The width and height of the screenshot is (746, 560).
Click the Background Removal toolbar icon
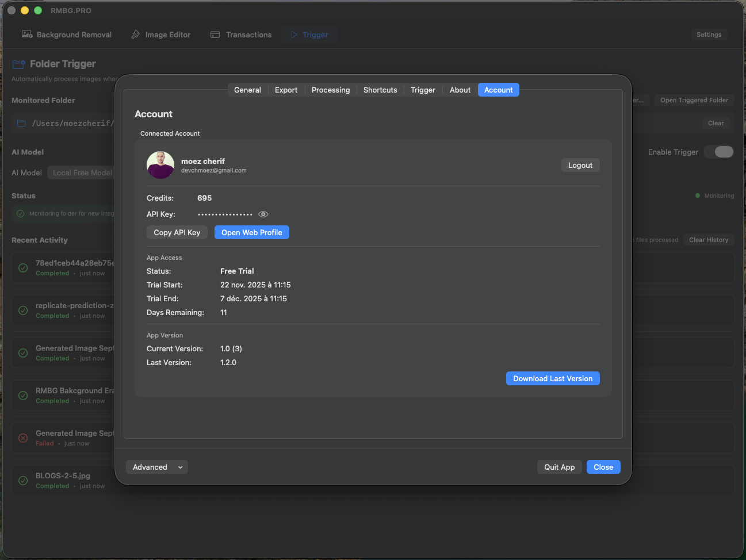pos(27,34)
